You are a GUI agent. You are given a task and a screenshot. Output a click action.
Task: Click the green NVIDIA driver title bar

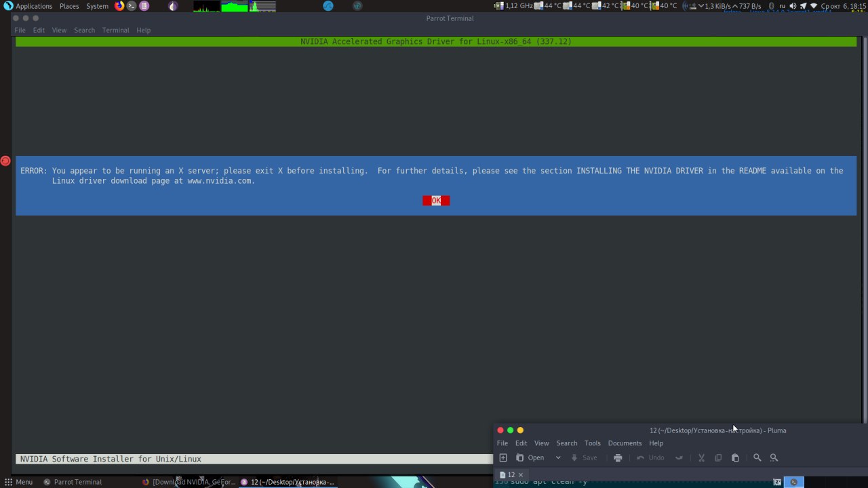[436, 41]
